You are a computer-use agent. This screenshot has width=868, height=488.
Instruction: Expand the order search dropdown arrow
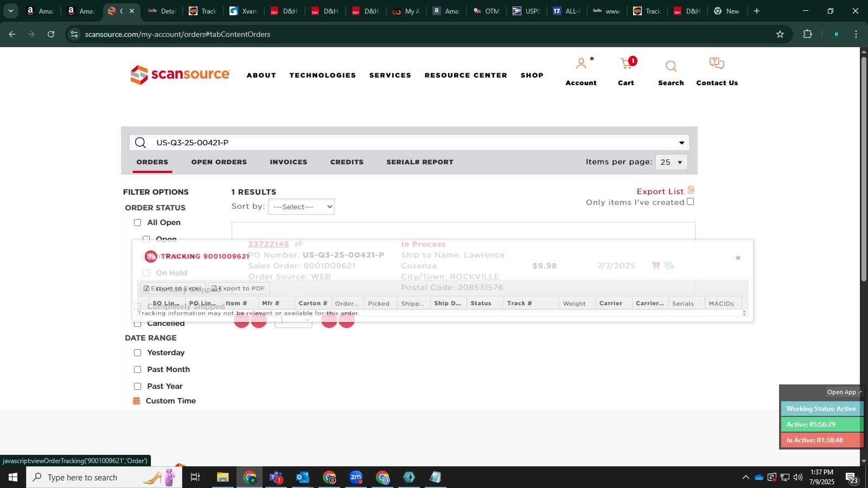pyautogui.click(x=681, y=143)
